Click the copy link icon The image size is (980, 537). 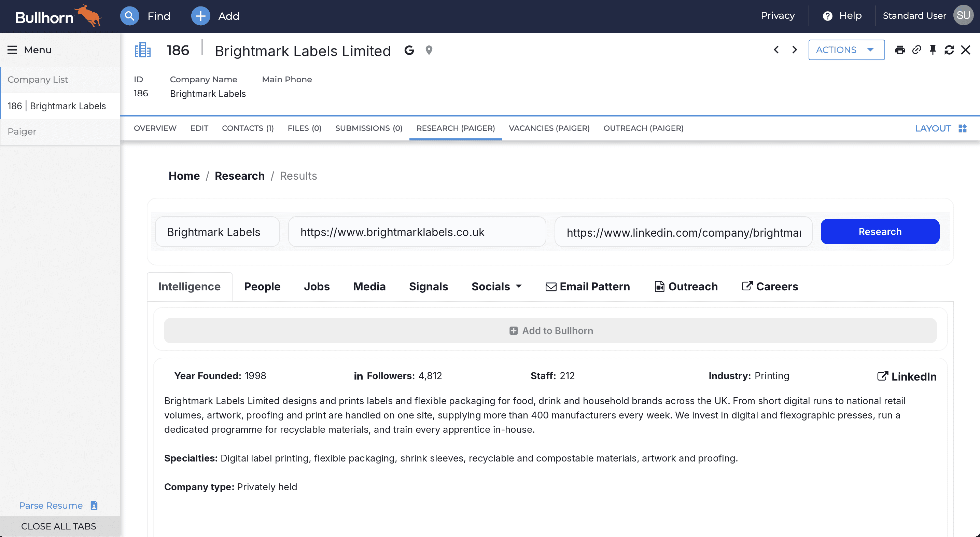[x=916, y=50]
